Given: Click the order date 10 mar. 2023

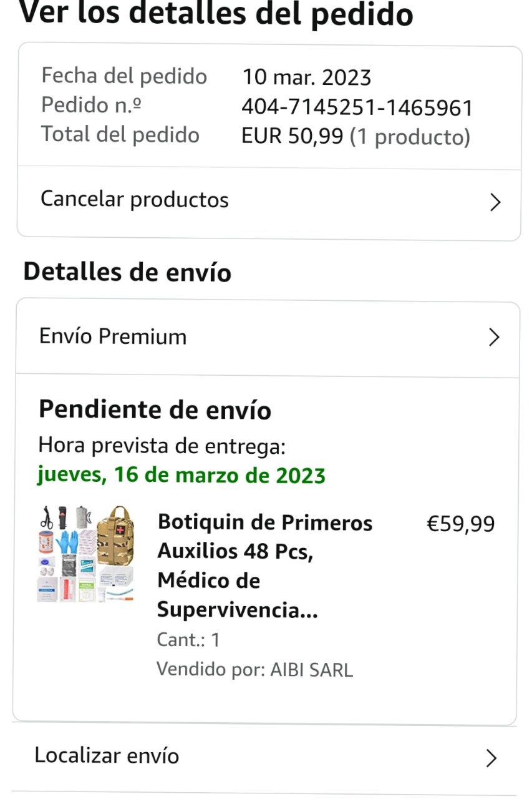Looking at the screenshot, I should pos(306,78).
